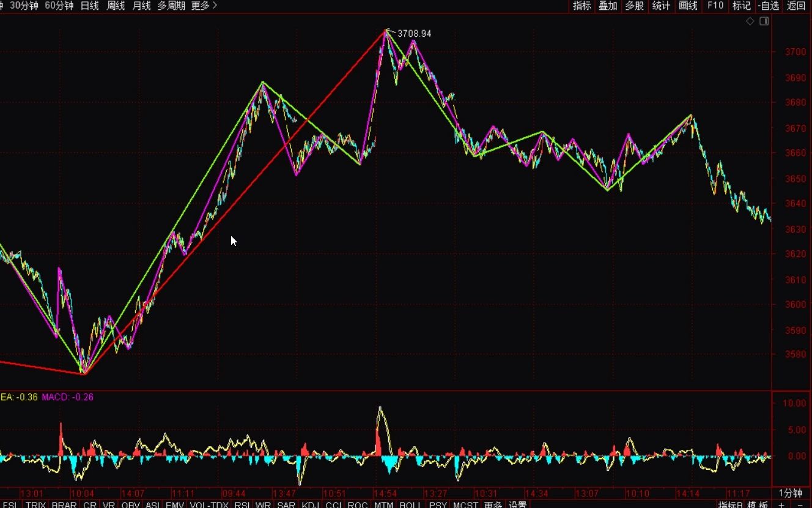
Task: Toggle the side panel icon above the chart
Action: tap(764, 21)
